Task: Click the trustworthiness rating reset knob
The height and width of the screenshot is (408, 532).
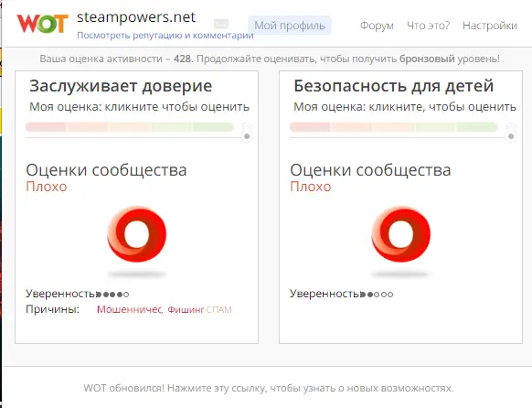Action: coord(247,136)
